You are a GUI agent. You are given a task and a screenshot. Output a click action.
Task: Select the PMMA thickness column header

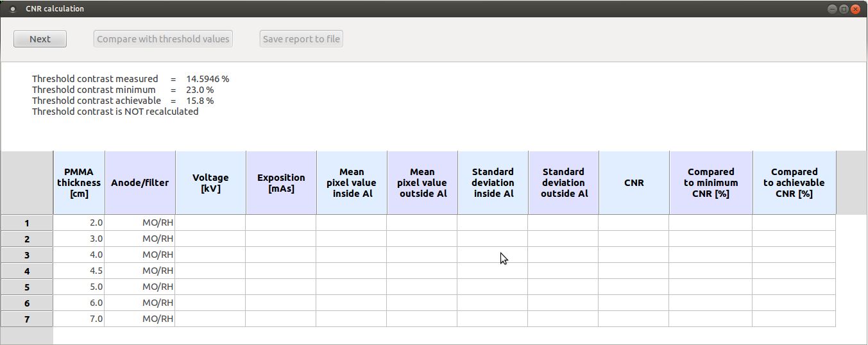coord(79,183)
